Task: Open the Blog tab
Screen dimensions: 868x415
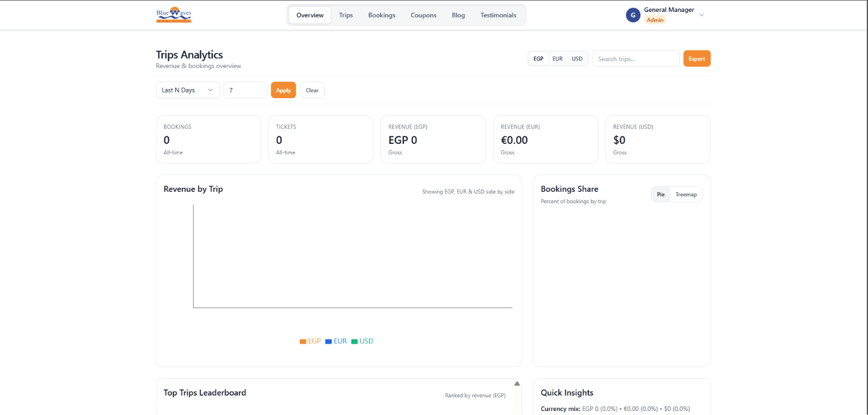Action: click(458, 15)
